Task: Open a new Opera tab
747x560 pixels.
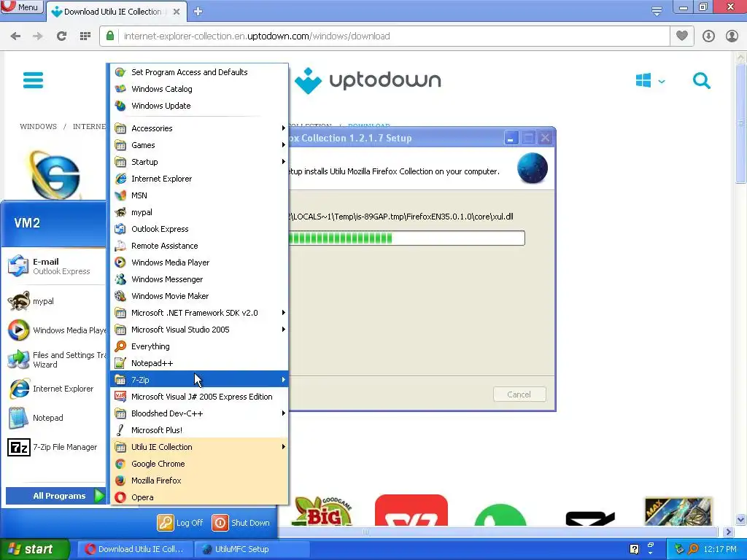Action: click(198, 12)
